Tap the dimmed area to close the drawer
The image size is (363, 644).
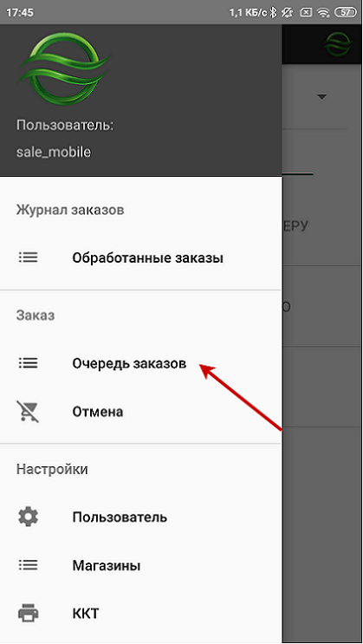(322, 513)
